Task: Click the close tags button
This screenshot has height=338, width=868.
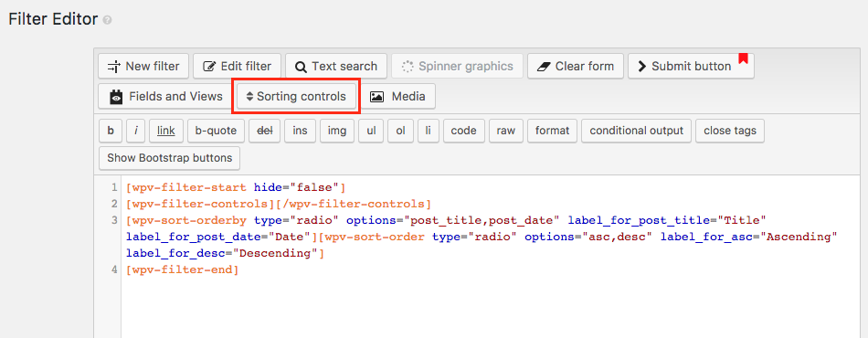Action: tap(730, 132)
